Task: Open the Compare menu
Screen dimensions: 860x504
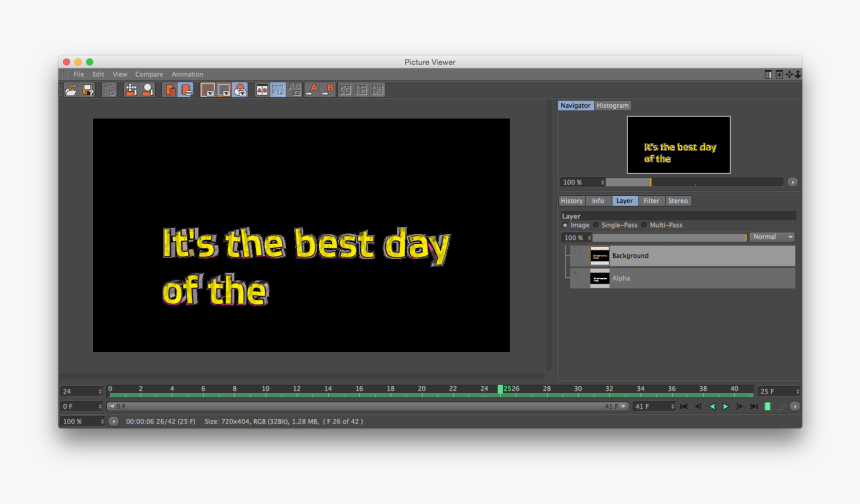Action: 149,75
